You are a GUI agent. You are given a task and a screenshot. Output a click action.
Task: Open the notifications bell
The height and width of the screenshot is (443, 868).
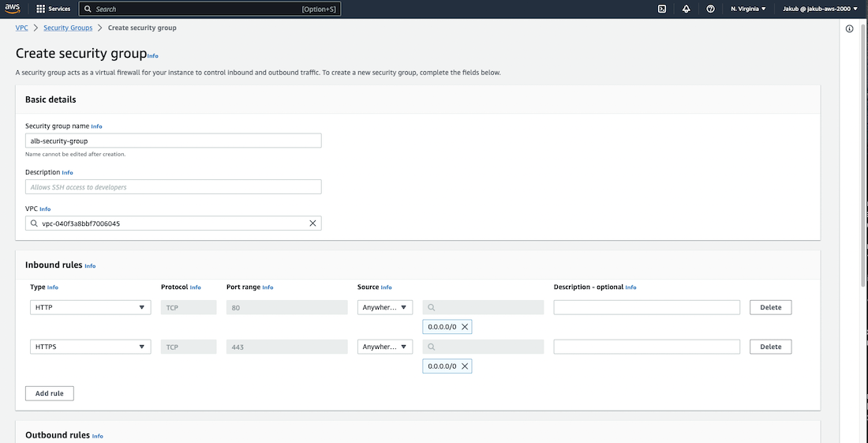pos(686,9)
